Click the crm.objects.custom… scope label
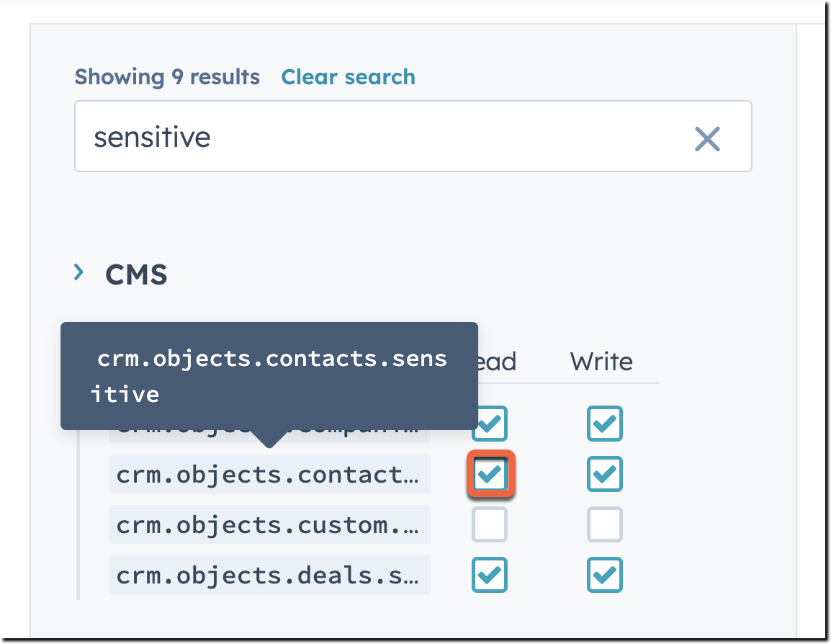 (x=269, y=525)
